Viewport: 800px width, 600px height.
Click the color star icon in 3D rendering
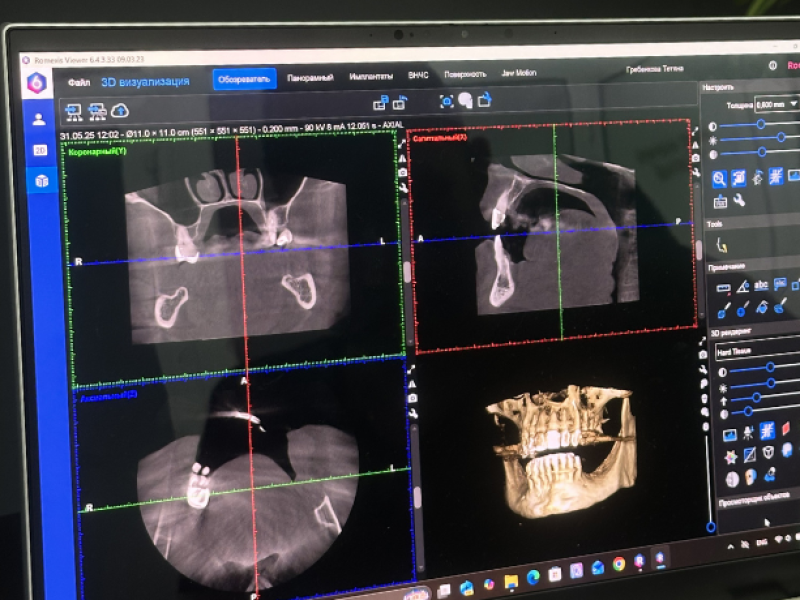point(731,457)
